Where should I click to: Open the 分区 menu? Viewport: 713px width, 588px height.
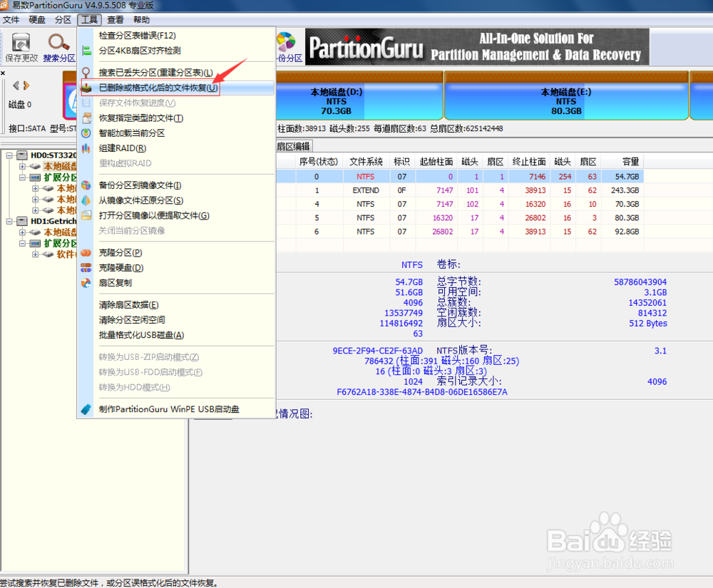[x=63, y=19]
